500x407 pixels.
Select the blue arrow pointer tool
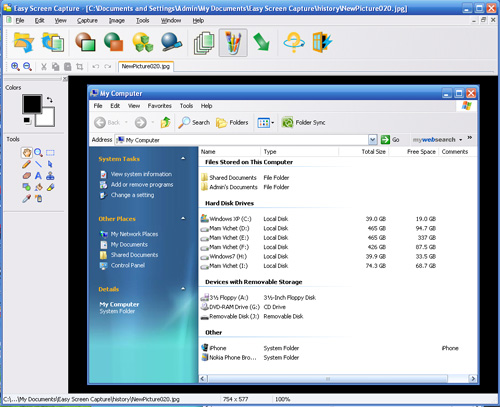(50, 164)
